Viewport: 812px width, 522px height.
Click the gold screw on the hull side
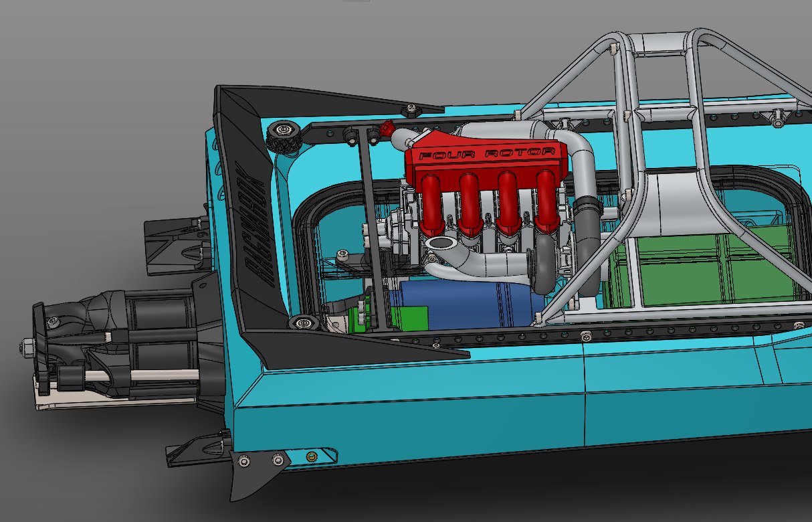pos(311,457)
